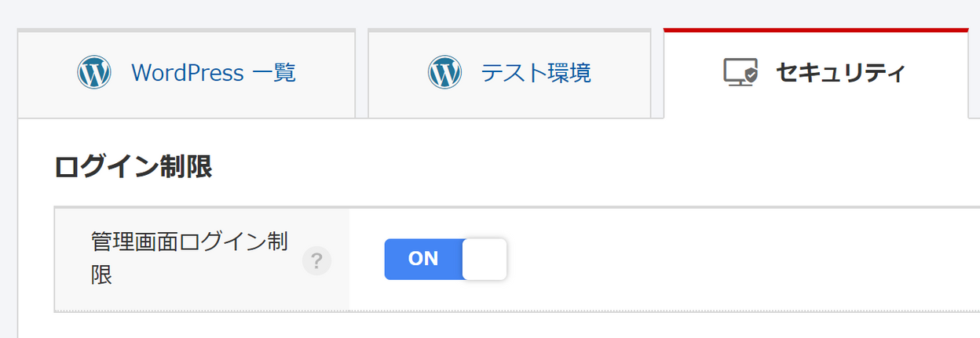The image size is (980, 338).
Task: Click the WordPress logo beside WordPress 一覧
Action: 94,73
